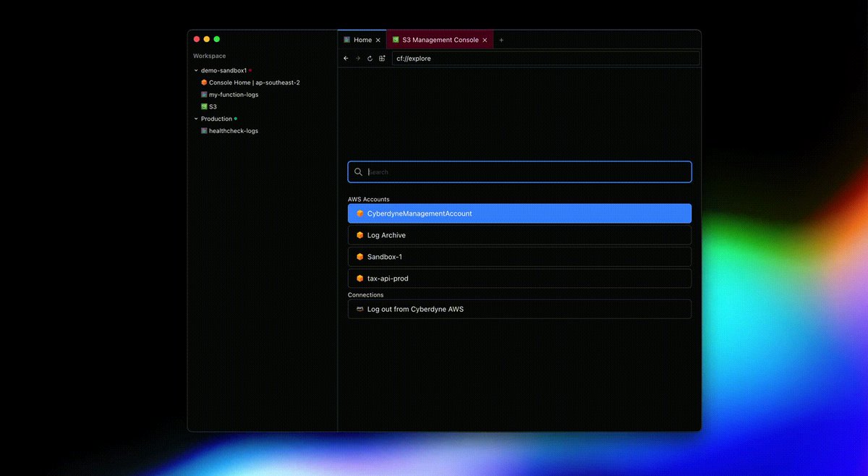Open my-function-logs in the sidebar

pyautogui.click(x=229, y=95)
